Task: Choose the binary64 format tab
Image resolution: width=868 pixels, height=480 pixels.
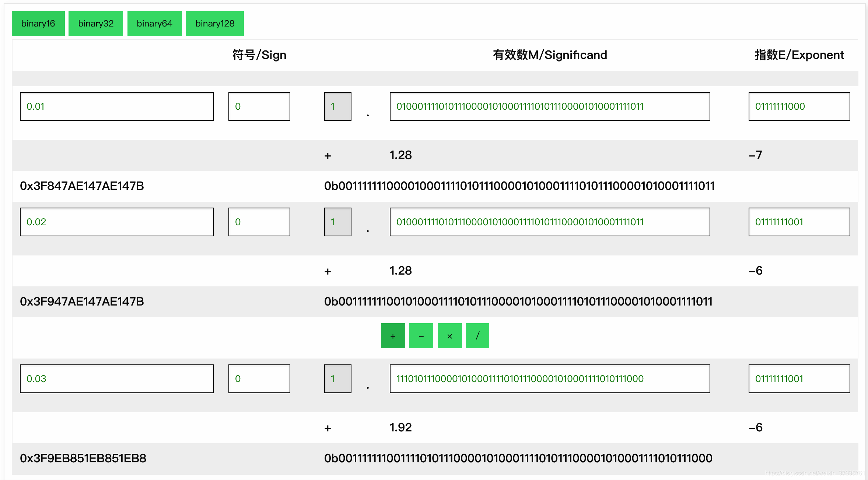Action: coord(154,24)
